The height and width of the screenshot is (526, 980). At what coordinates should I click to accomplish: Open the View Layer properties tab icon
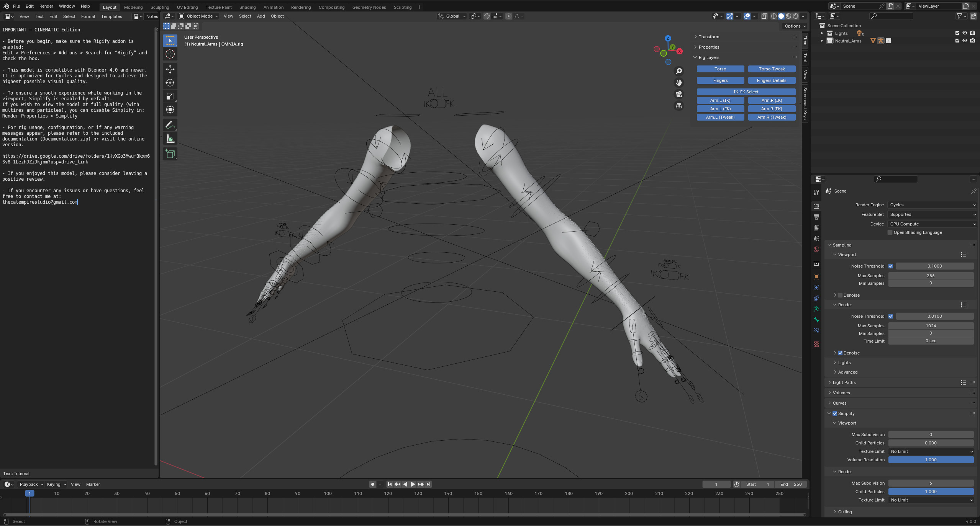(816, 228)
